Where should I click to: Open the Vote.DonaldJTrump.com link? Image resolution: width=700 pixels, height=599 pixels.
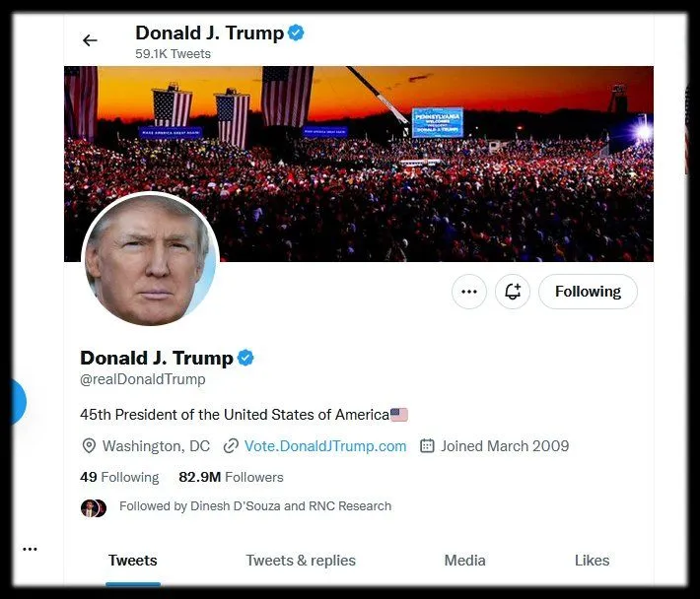[x=325, y=446]
